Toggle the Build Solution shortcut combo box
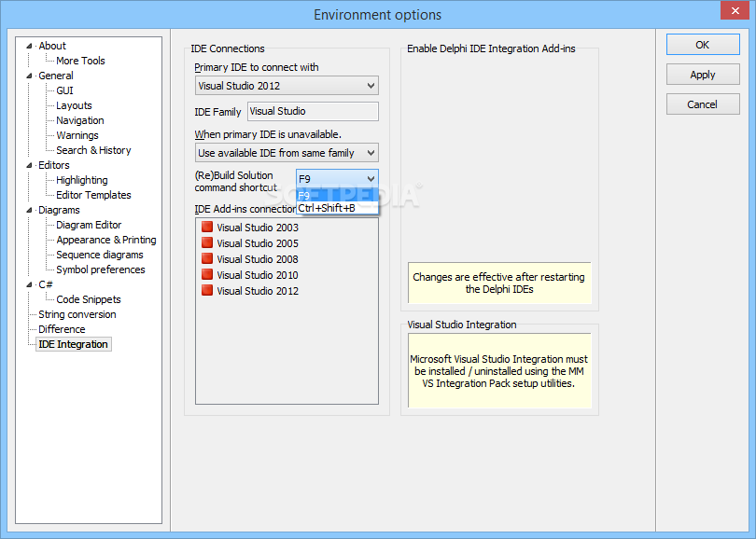 point(337,179)
